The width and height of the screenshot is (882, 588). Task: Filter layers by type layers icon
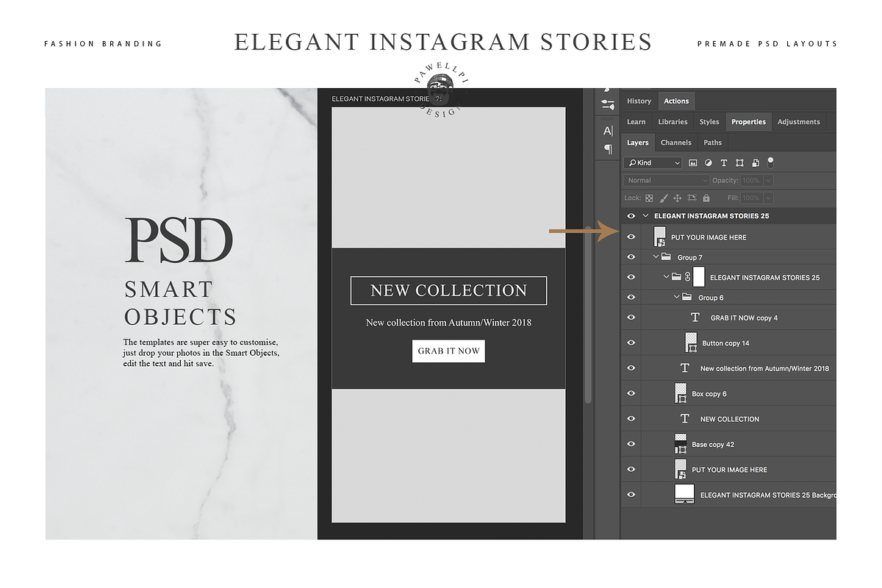724,162
